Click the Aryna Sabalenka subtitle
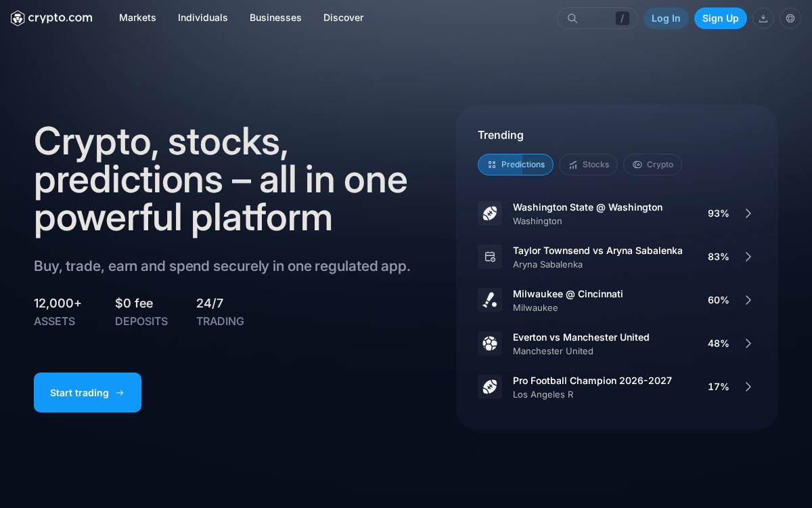The height and width of the screenshot is (508, 812). coord(547,265)
